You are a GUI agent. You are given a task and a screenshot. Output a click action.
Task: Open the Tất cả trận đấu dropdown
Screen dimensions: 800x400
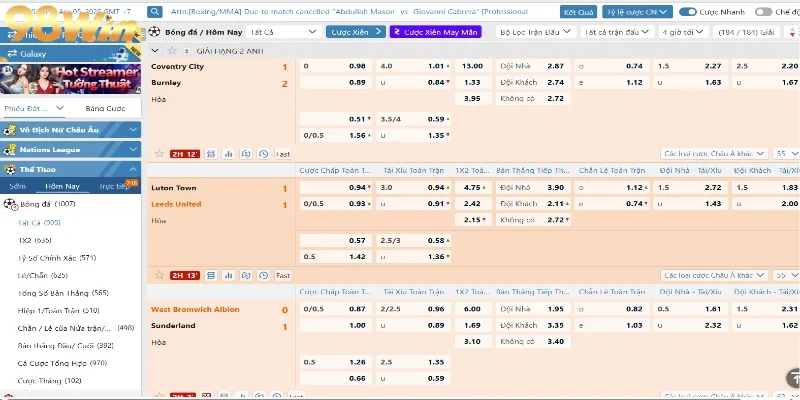617,32
